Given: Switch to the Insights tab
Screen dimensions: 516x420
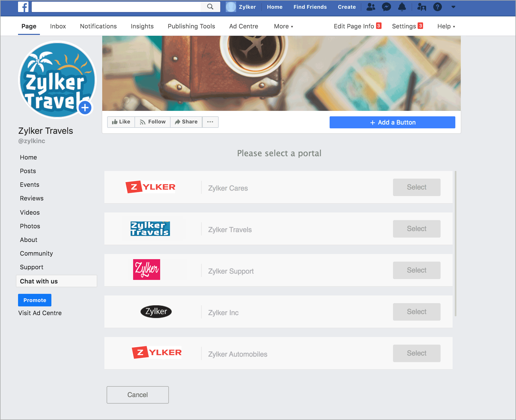Looking at the screenshot, I should pos(142,26).
